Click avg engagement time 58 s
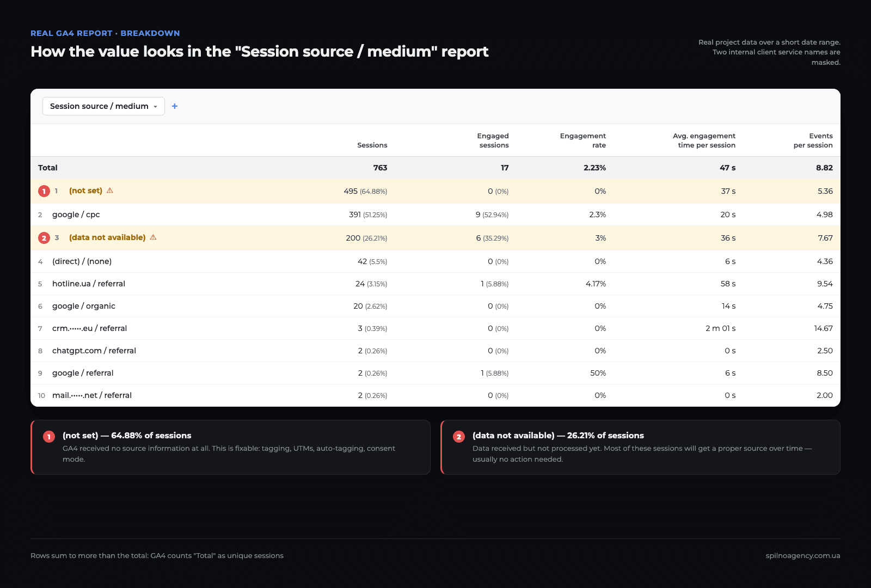 [728, 284]
